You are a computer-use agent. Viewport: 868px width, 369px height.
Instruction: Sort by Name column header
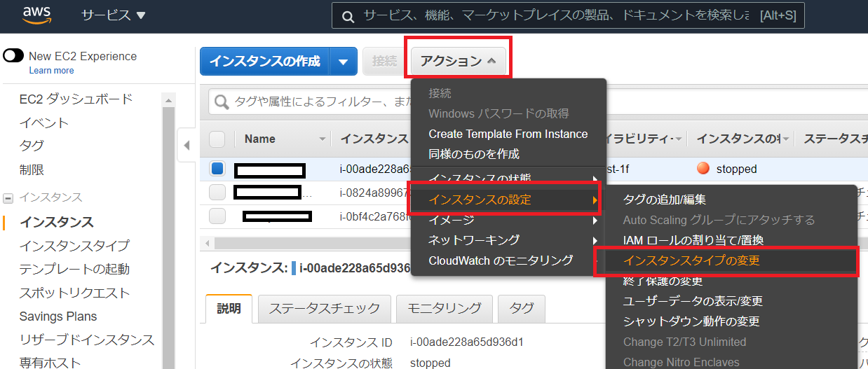(260, 139)
